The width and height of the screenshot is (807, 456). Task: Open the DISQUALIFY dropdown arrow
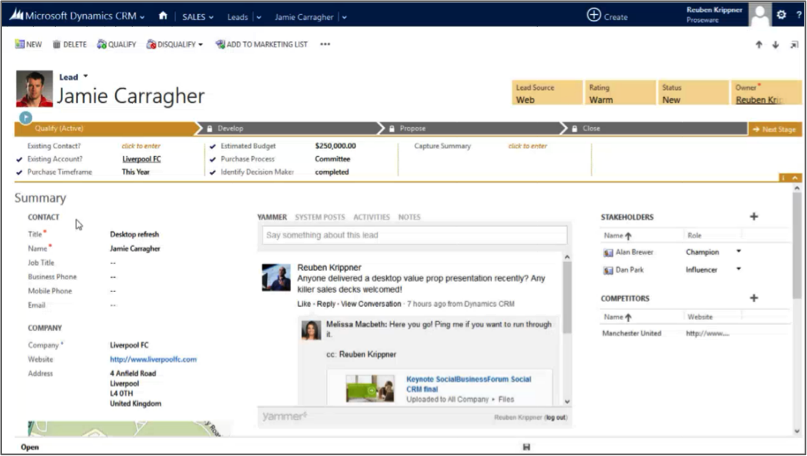[x=200, y=44]
